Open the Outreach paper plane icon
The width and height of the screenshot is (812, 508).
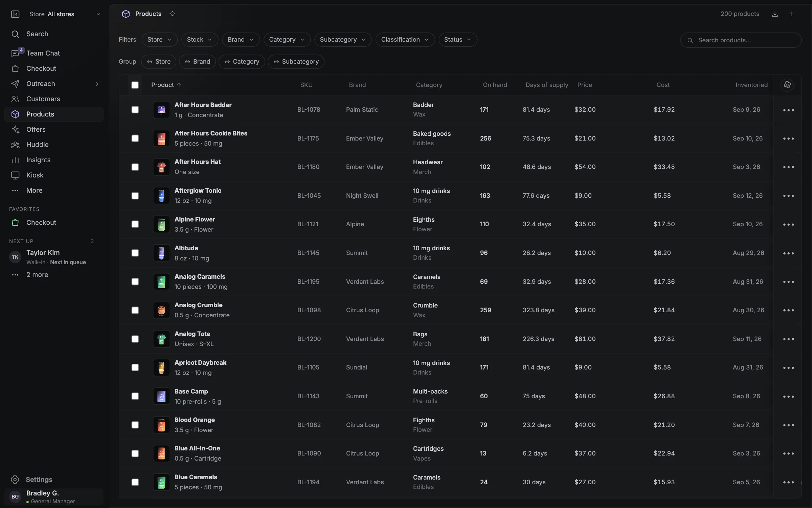(x=15, y=84)
